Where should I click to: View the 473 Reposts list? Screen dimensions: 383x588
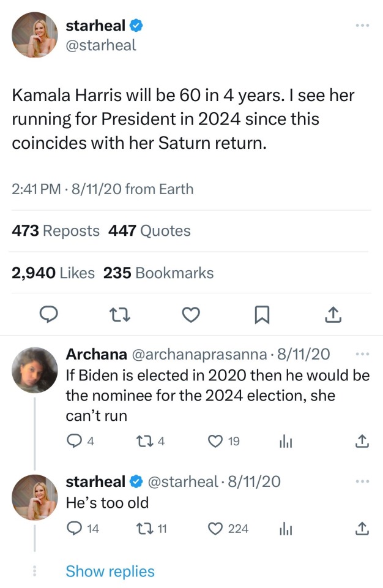56,231
